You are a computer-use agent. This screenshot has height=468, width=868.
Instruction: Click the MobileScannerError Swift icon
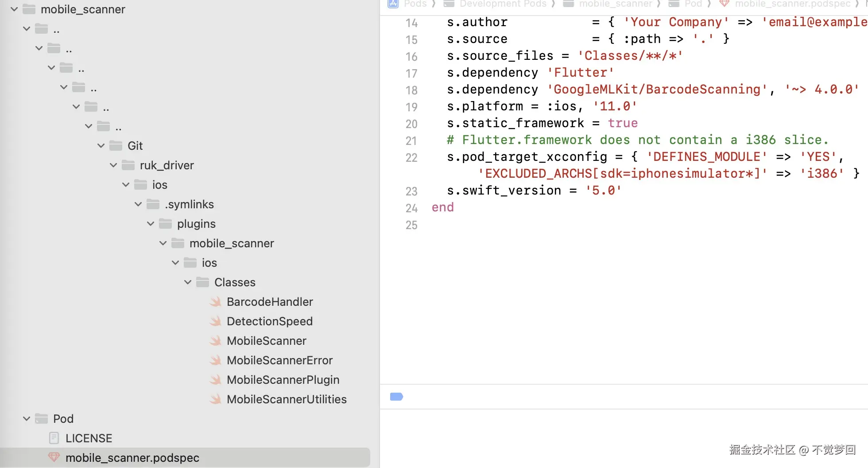[x=216, y=360]
